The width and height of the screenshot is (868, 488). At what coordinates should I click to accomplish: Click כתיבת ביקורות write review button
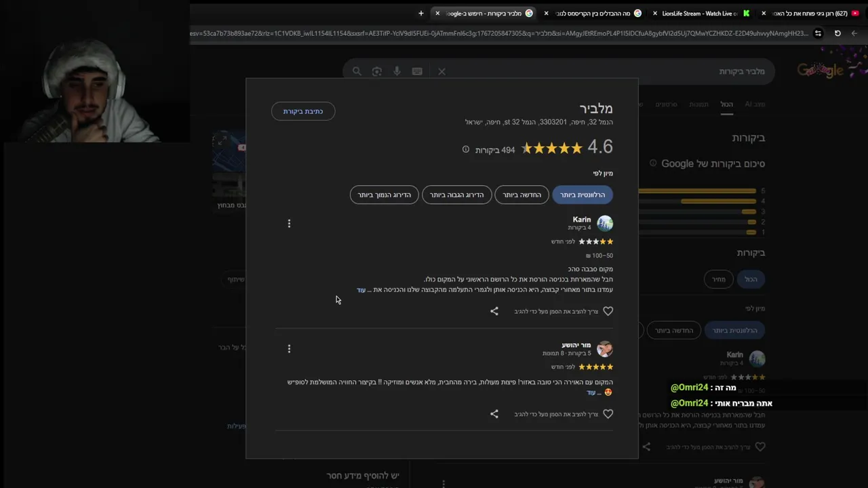pyautogui.click(x=303, y=111)
